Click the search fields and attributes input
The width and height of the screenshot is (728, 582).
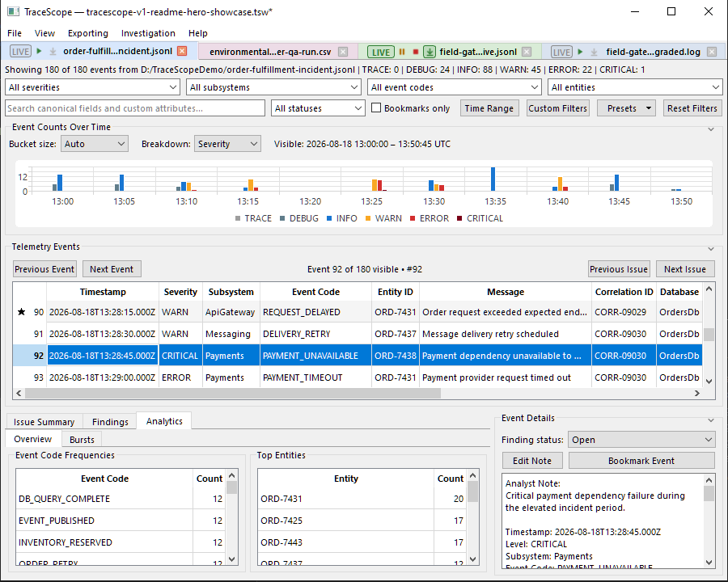coord(135,108)
